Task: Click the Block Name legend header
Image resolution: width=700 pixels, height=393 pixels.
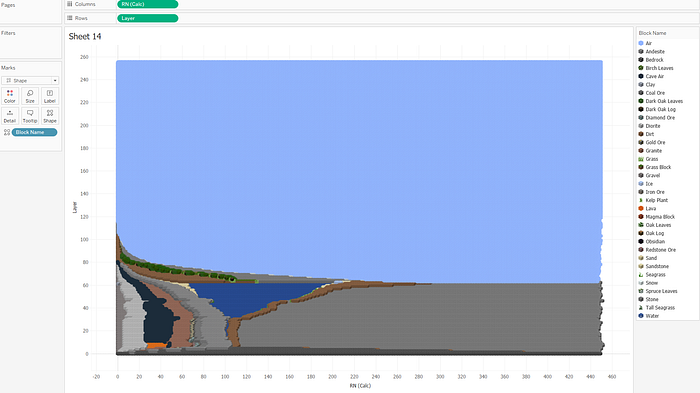Action: [x=652, y=33]
